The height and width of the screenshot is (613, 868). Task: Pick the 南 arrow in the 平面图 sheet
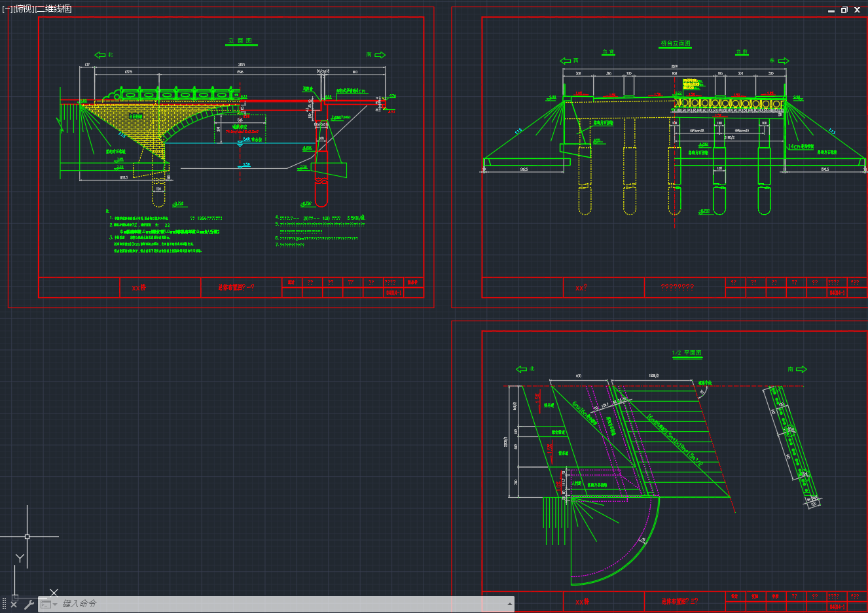pos(801,369)
